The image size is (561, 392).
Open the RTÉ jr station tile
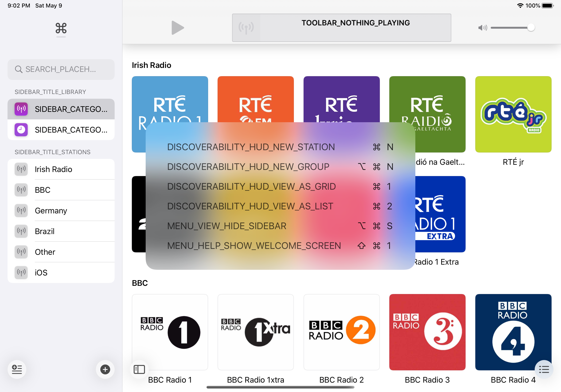(513, 114)
